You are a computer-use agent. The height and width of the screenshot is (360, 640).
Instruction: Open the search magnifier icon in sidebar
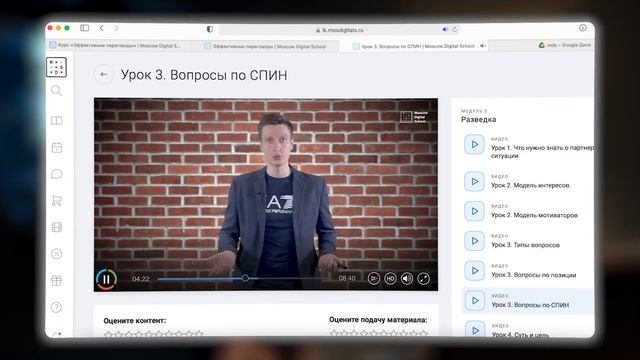56,91
